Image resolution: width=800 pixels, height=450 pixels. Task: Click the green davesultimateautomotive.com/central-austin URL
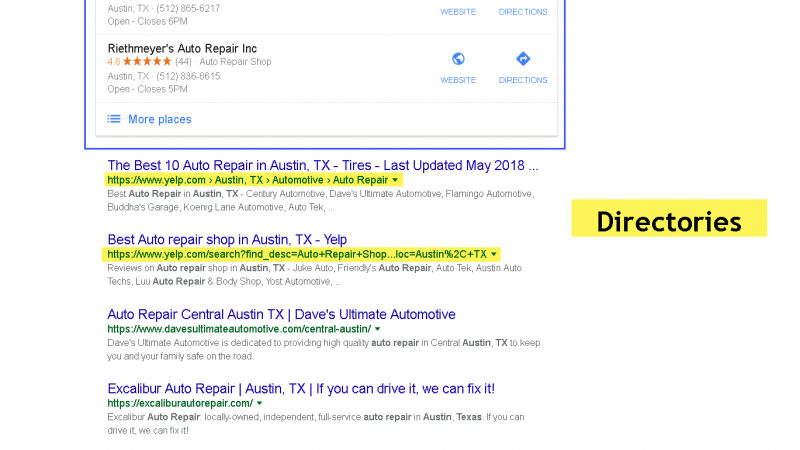pos(239,329)
